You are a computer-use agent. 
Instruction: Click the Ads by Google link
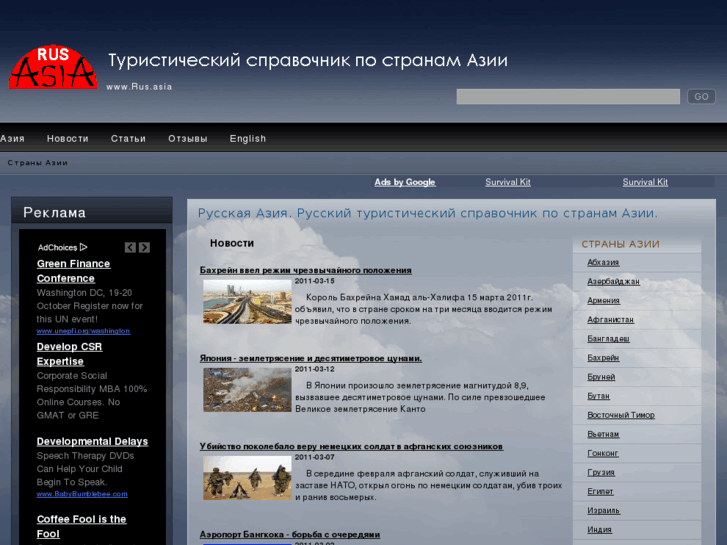click(x=405, y=182)
